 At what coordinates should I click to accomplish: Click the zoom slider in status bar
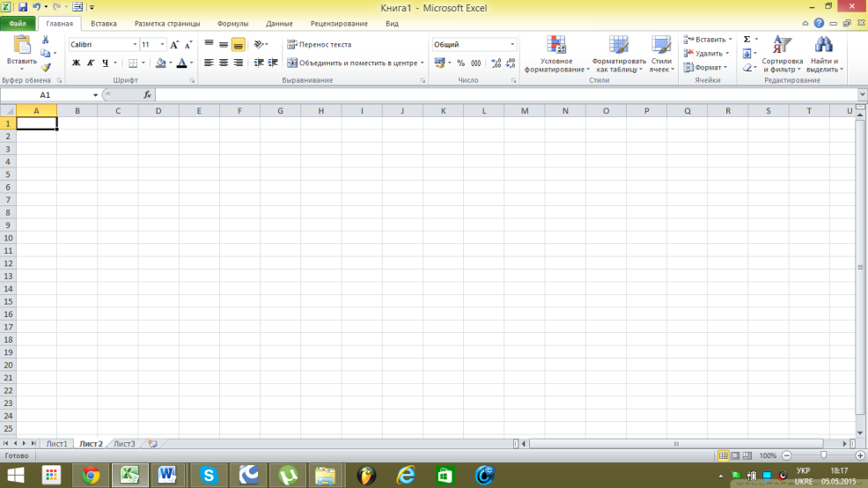click(x=823, y=455)
